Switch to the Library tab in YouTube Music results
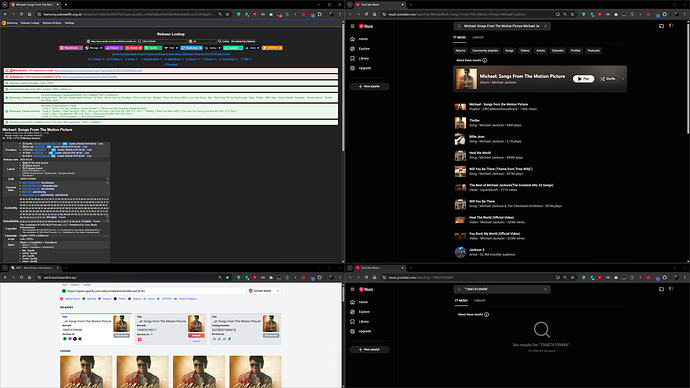690x388 pixels. pyautogui.click(x=478, y=37)
